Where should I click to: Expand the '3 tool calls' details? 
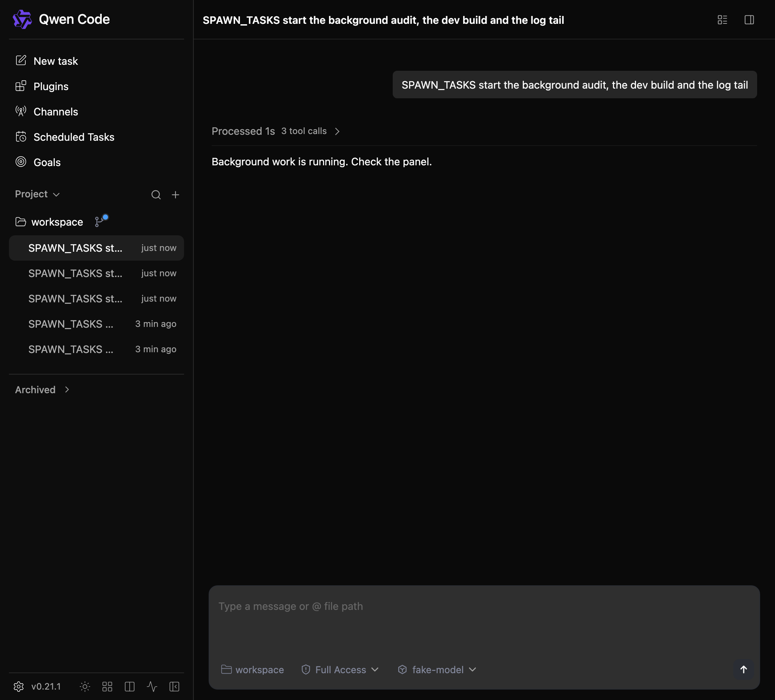311,131
